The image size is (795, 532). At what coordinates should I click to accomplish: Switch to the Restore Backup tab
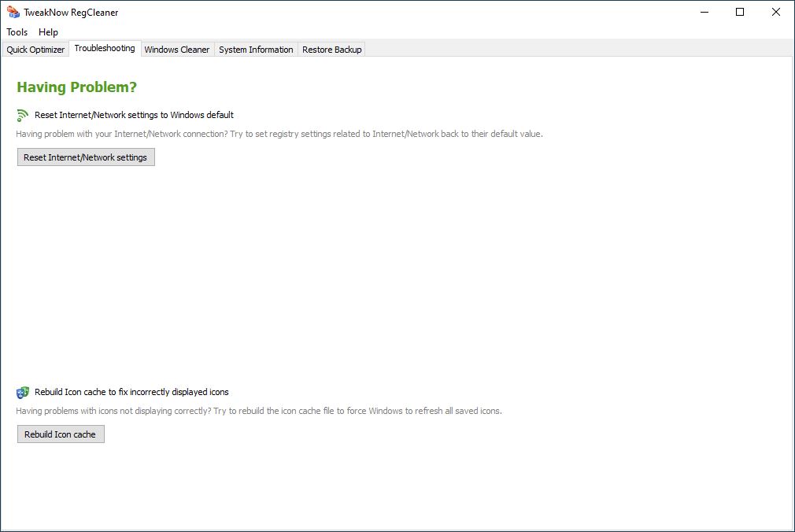pyautogui.click(x=331, y=50)
